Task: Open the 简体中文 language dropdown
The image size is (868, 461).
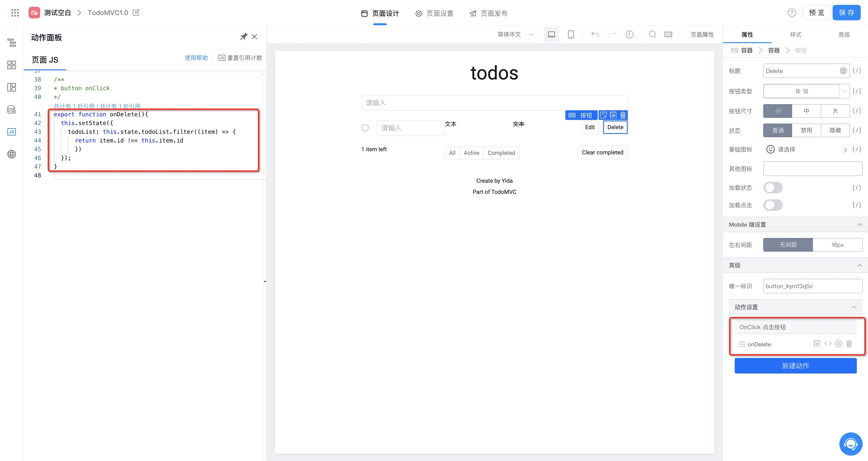Action: pos(515,34)
